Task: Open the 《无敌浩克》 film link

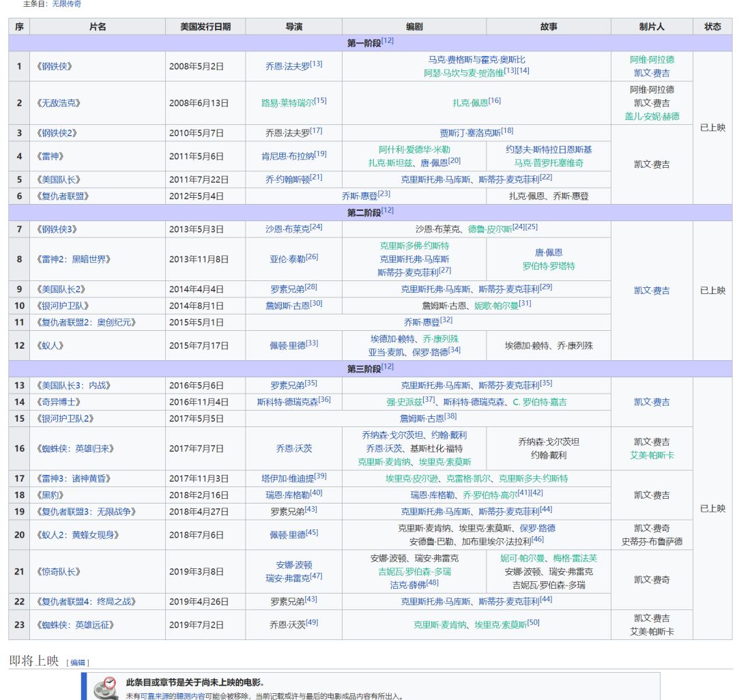Action: pos(58,103)
